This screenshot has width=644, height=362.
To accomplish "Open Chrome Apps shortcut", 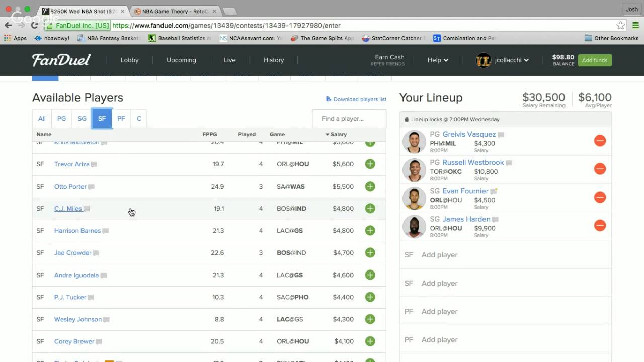I will coord(15,38).
